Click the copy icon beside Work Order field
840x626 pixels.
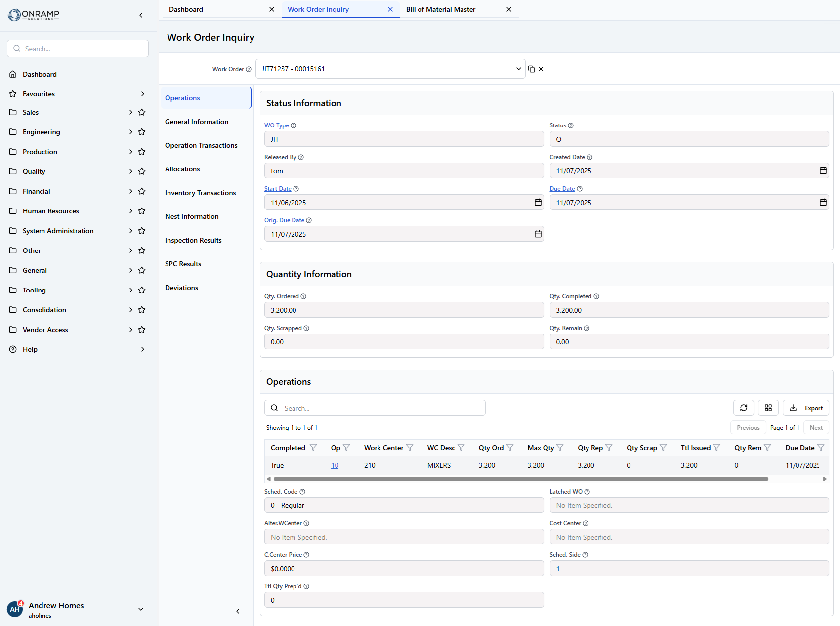click(531, 69)
